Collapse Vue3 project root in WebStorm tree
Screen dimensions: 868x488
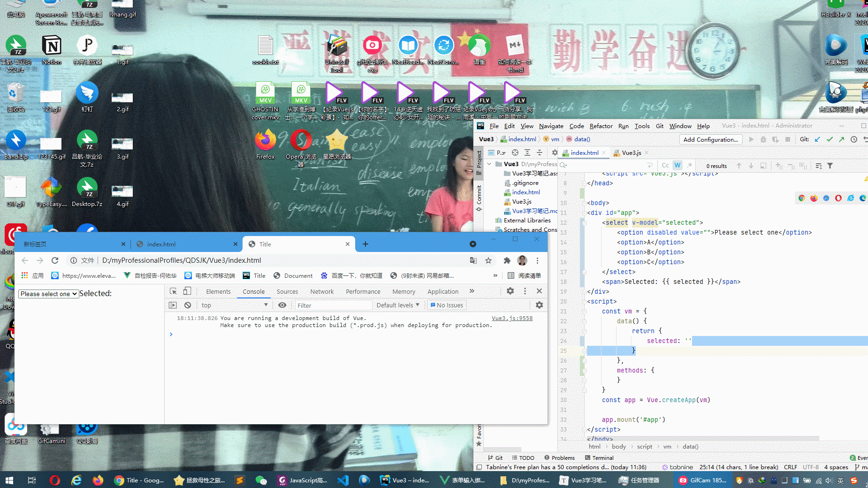coord(489,164)
